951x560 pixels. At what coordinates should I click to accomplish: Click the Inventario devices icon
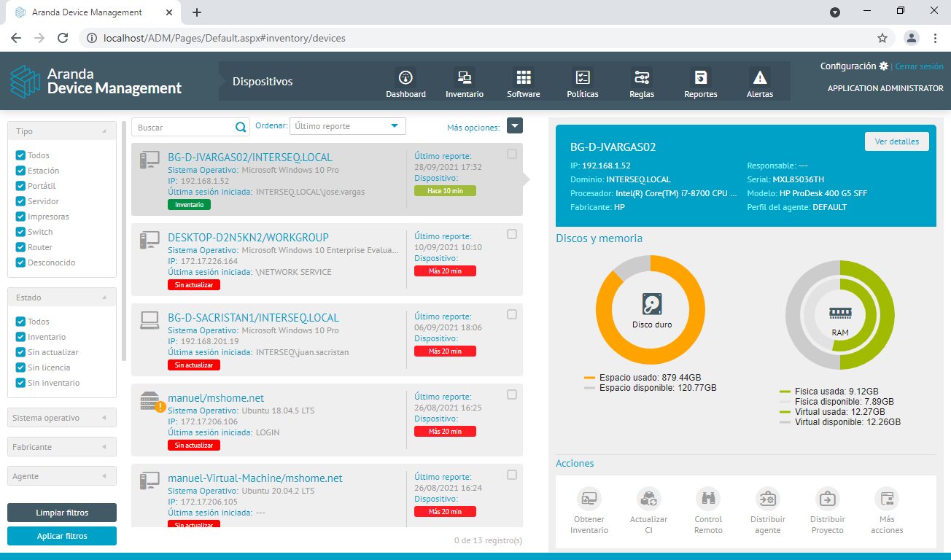pos(464,77)
